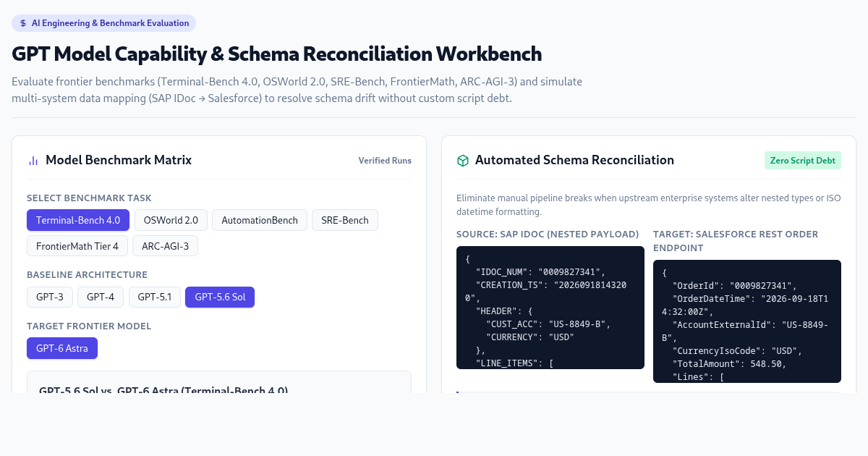Set baseline architecture to GPT-3

(50, 297)
